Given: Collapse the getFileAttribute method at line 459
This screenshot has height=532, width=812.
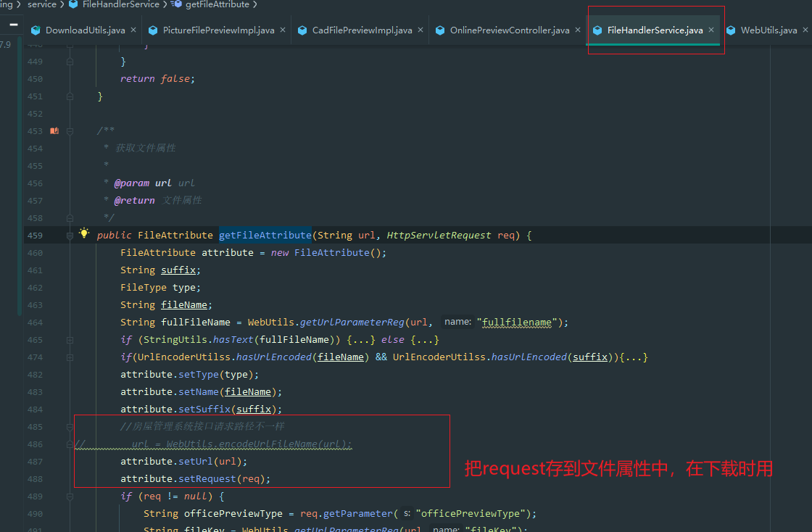Looking at the screenshot, I should click(70, 236).
